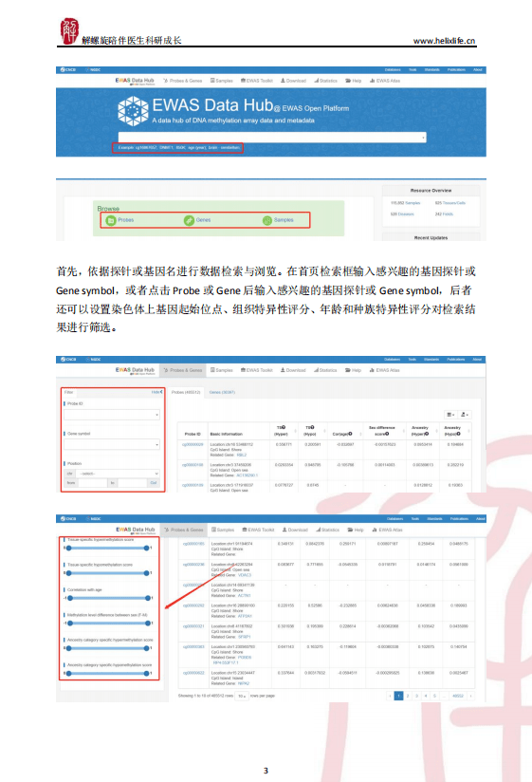The image size is (532, 782).
Task: Open the homepage search box dropdown arrow
Action: click(423, 138)
